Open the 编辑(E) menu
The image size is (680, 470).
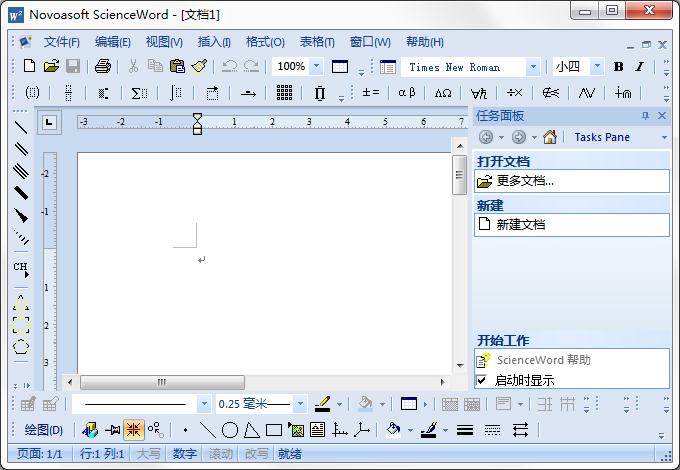pyautogui.click(x=113, y=42)
